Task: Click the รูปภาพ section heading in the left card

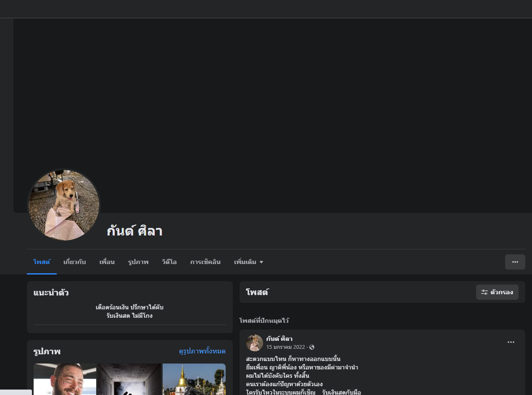Action: click(x=47, y=351)
